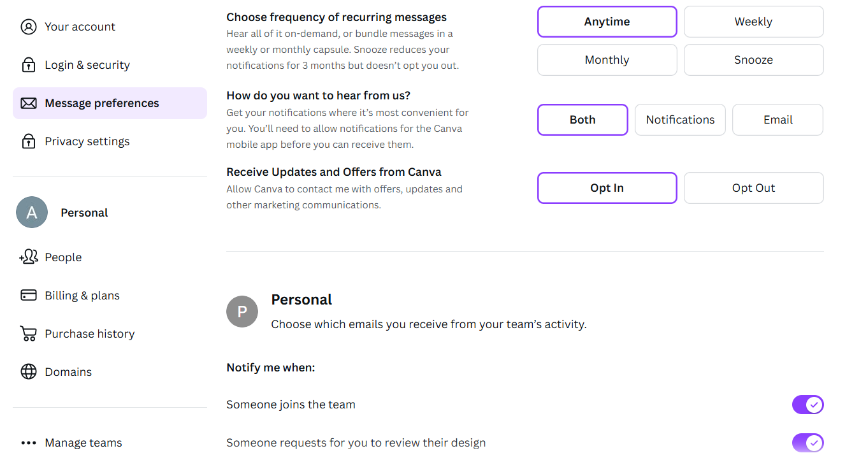The height and width of the screenshot is (460, 868).
Task: Select Email as the contact method
Action: pos(778,120)
